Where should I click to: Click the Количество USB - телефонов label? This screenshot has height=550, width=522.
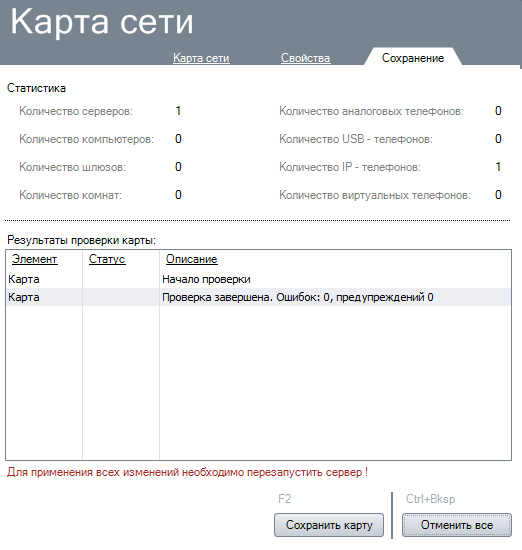point(356,139)
